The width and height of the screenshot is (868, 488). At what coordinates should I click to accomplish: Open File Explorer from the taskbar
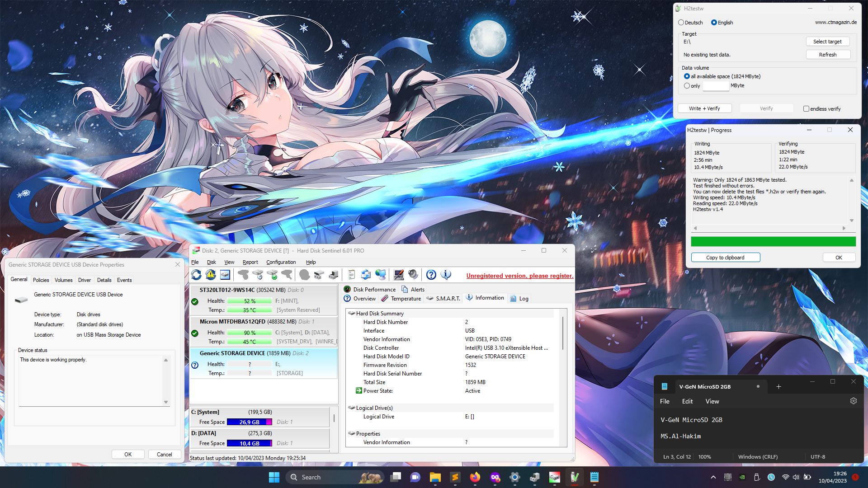(435, 477)
